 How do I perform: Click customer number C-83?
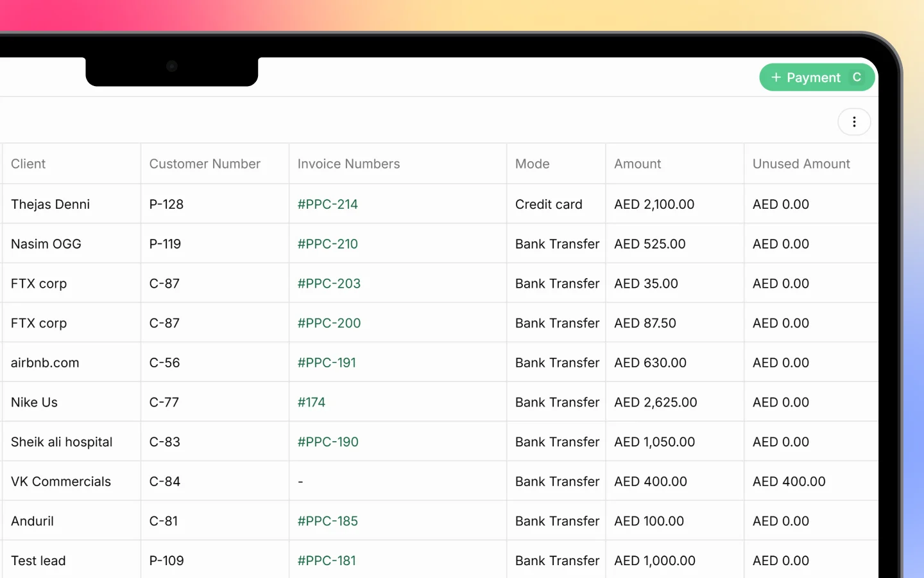click(x=164, y=442)
